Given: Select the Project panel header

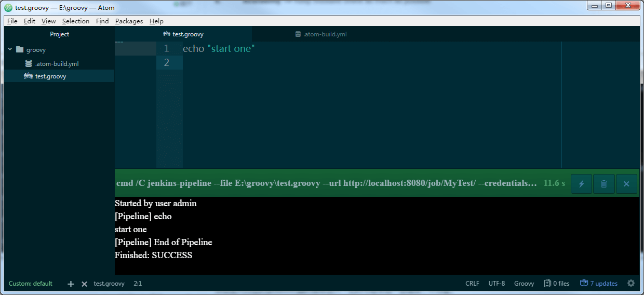Looking at the screenshot, I should tap(59, 34).
